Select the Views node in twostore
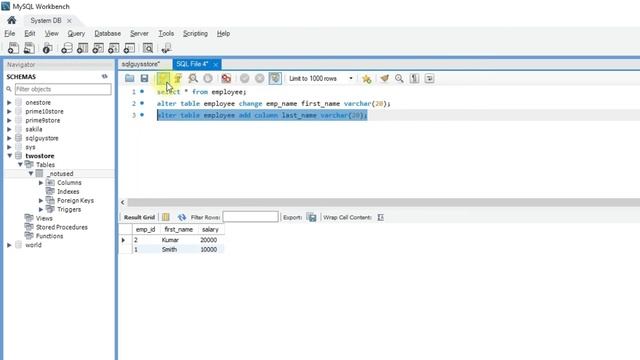The height and width of the screenshot is (360, 640). [x=44, y=218]
